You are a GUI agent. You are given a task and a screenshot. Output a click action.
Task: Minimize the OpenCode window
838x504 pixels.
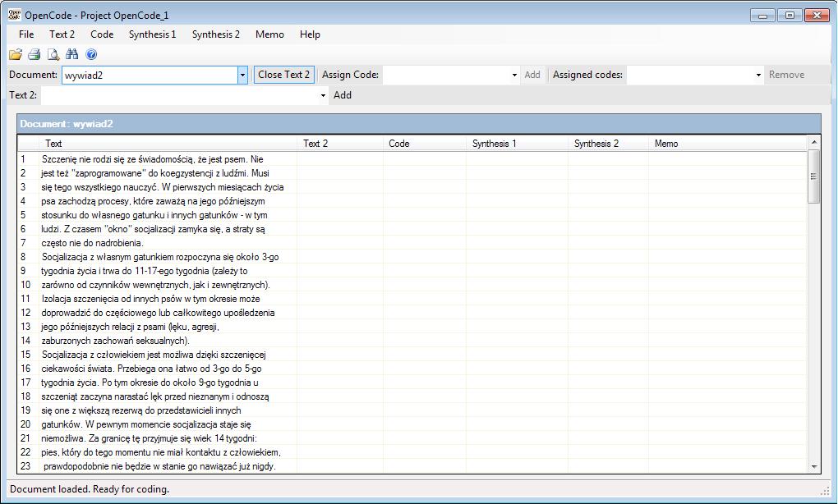pos(762,15)
